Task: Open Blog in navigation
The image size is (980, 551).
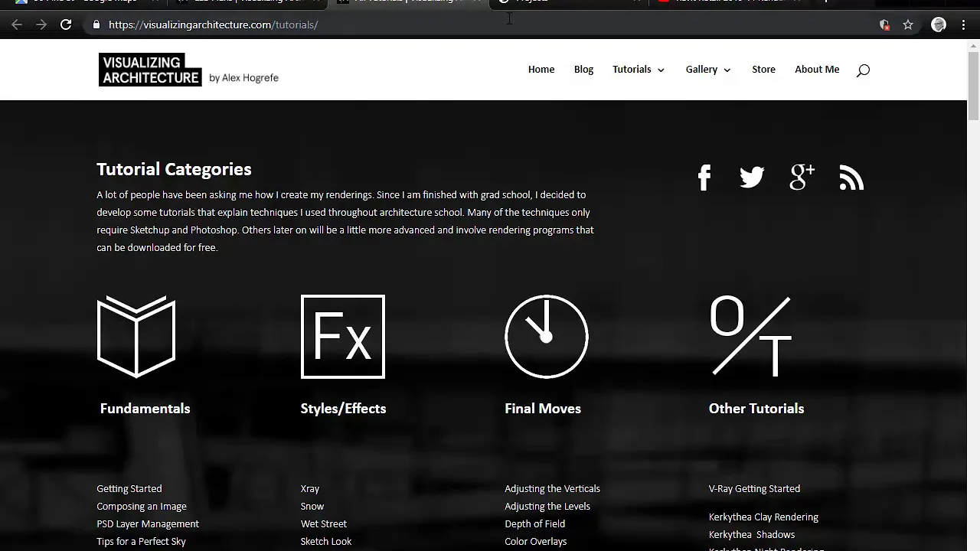Action: (x=583, y=69)
